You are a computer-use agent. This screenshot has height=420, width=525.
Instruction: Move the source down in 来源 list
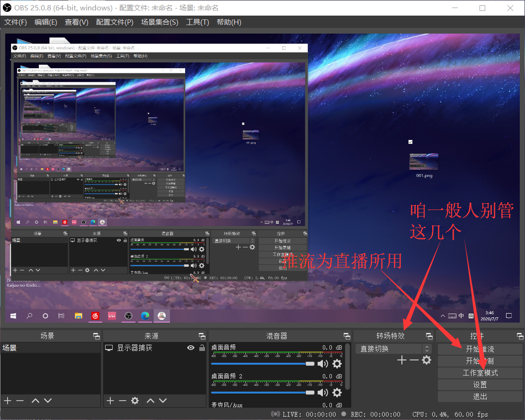pyautogui.click(x=163, y=400)
